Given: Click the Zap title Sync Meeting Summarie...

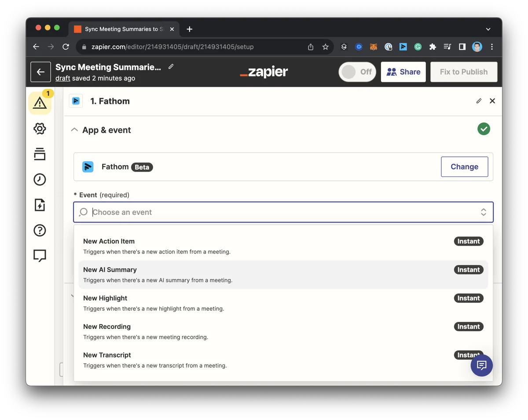Looking at the screenshot, I should pyautogui.click(x=108, y=67).
